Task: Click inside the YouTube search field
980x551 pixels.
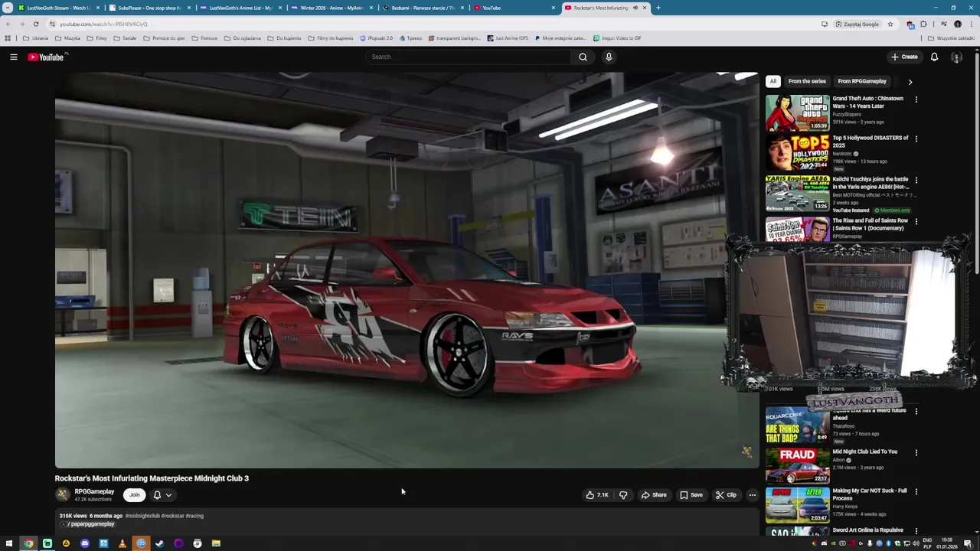Action: pyautogui.click(x=469, y=57)
